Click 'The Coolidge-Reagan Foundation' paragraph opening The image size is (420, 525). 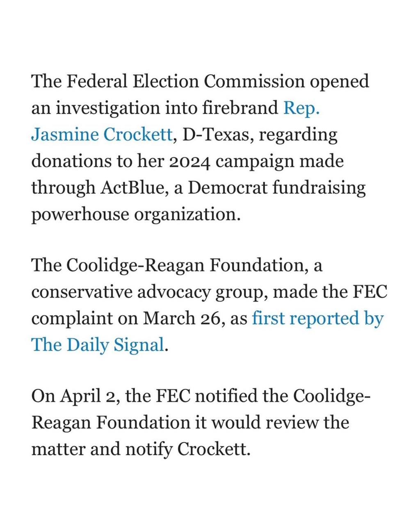[x=170, y=266]
